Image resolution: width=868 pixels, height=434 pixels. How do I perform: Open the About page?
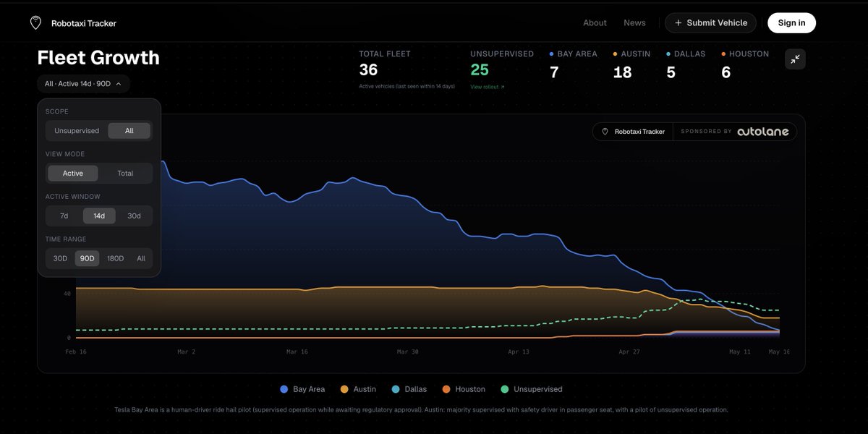595,23
